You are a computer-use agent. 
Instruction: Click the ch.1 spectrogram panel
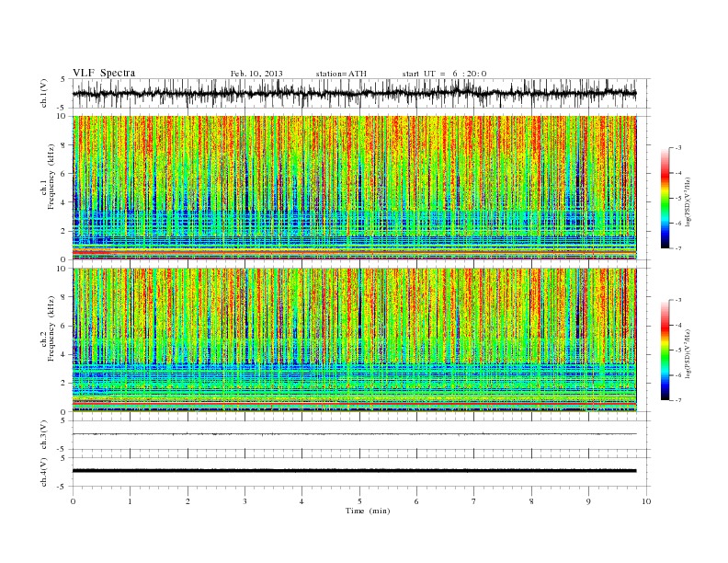pyautogui.click(x=354, y=188)
